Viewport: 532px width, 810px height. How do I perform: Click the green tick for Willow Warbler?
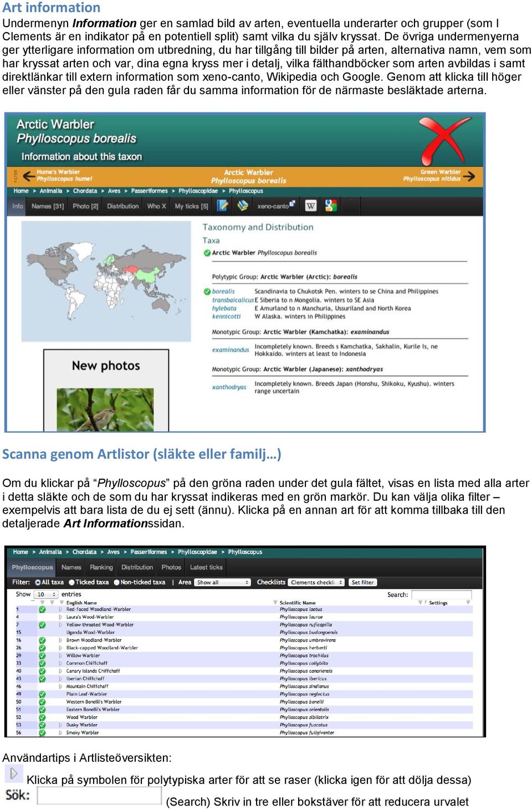42,655
